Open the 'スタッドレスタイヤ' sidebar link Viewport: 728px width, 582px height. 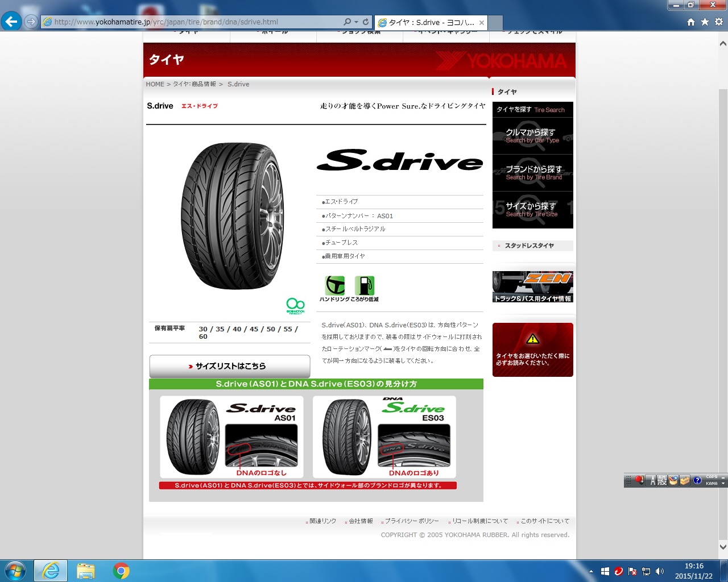point(529,246)
